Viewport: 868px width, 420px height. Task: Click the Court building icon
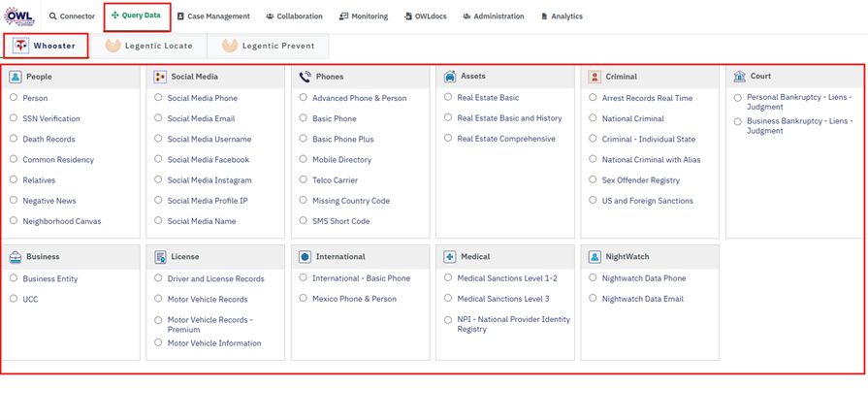click(x=740, y=77)
